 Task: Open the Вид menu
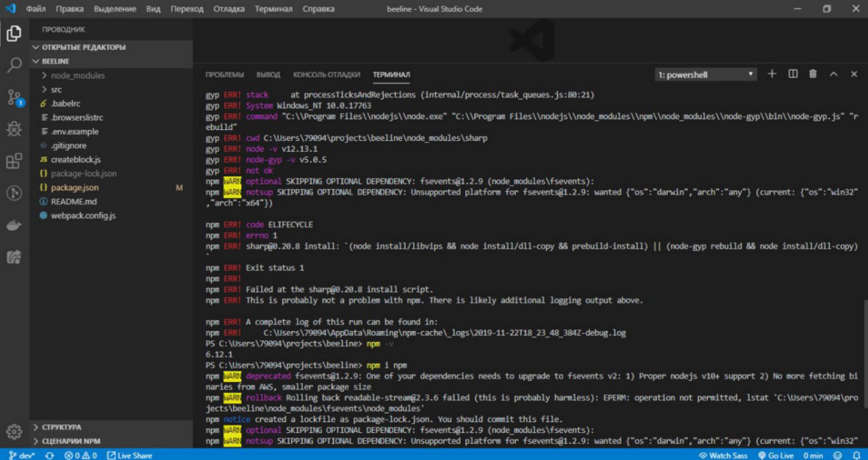pos(153,9)
